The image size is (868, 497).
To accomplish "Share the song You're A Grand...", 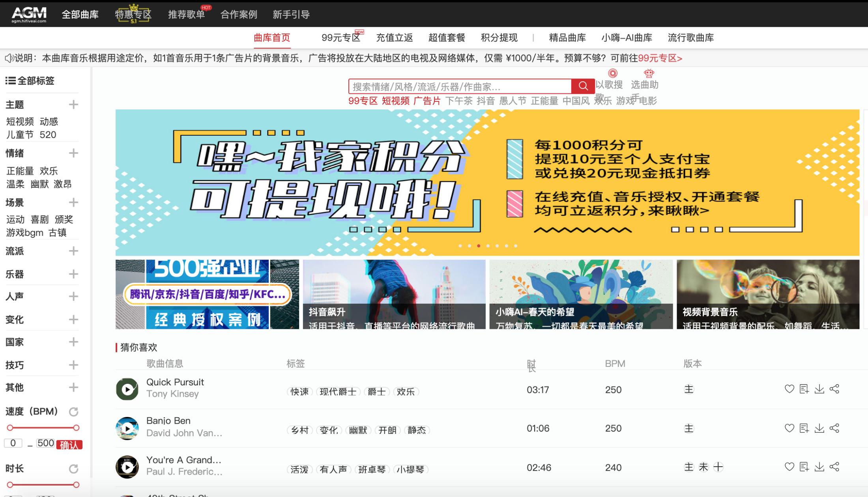I will click(x=835, y=467).
